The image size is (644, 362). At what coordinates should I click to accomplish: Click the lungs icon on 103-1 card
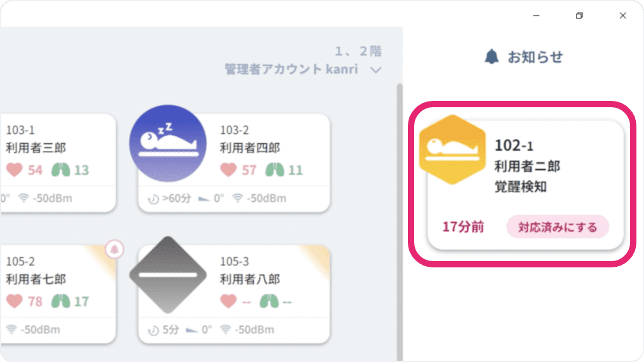point(60,170)
